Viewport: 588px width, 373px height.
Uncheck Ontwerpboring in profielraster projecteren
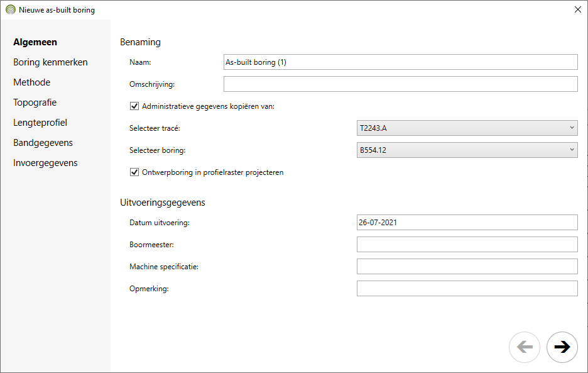[134, 172]
